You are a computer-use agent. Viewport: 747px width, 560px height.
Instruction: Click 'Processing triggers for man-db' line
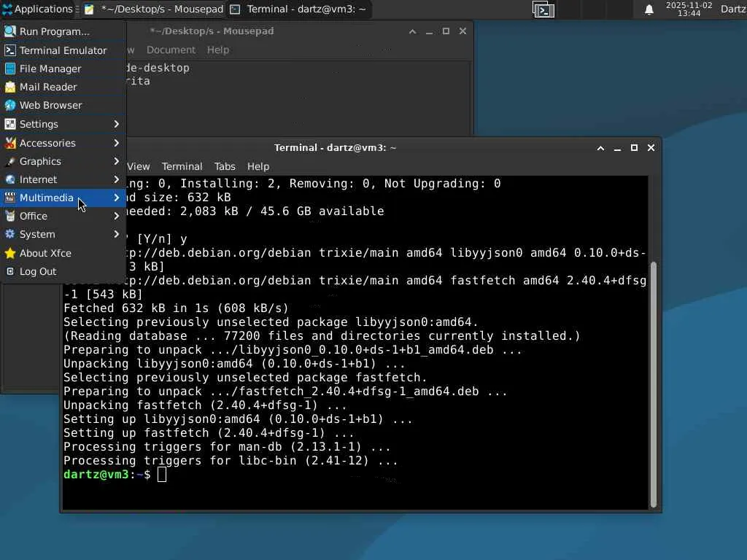(x=227, y=447)
